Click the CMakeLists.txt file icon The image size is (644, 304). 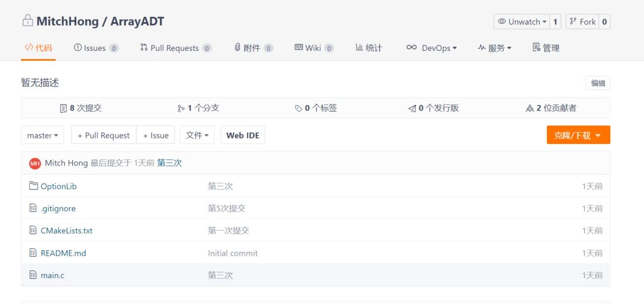point(33,231)
